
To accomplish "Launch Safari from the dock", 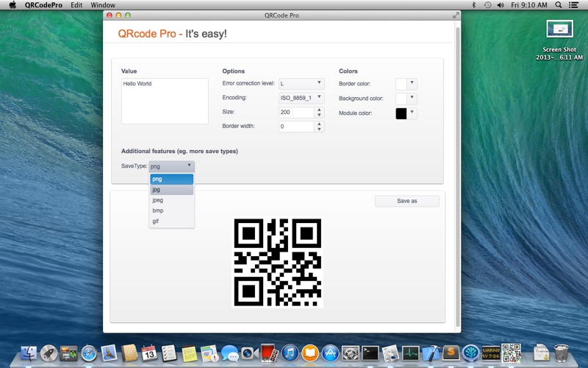I will point(89,353).
